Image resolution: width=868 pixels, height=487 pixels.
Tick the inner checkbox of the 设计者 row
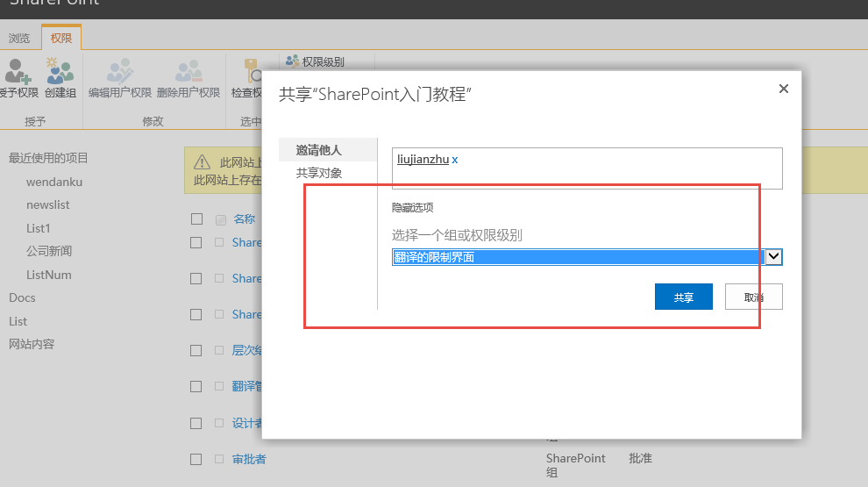click(219, 423)
